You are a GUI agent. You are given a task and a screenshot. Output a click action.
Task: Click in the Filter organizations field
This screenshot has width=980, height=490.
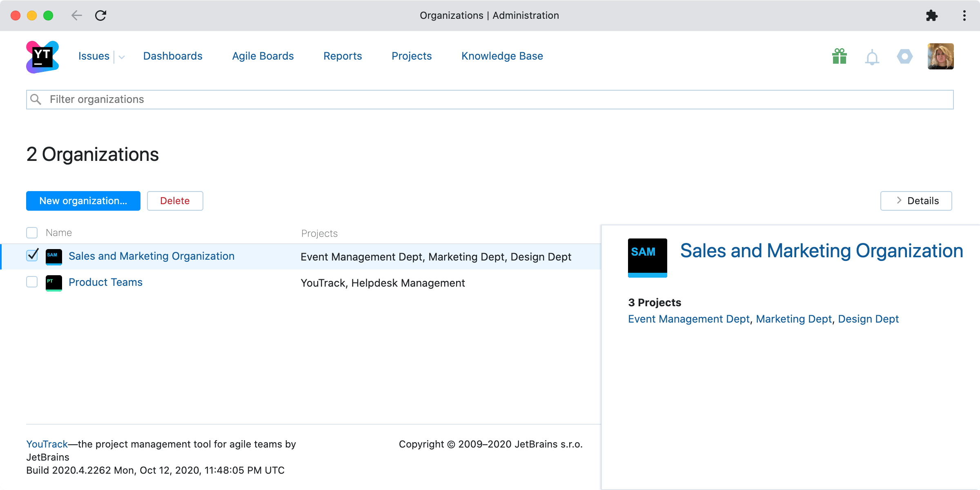pyautogui.click(x=490, y=100)
